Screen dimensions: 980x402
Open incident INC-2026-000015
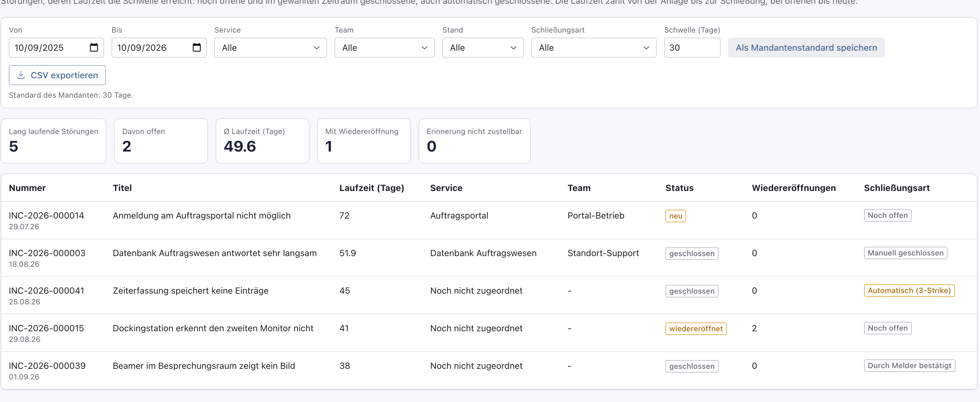pyautogui.click(x=46, y=328)
